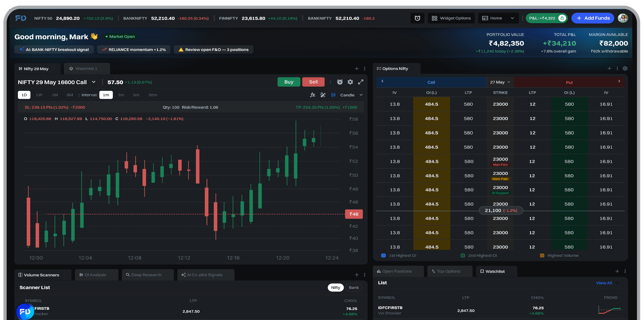
Task: Click the ₹46 price marker on chart
Action: pyautogui.click(x=354, y=214)
